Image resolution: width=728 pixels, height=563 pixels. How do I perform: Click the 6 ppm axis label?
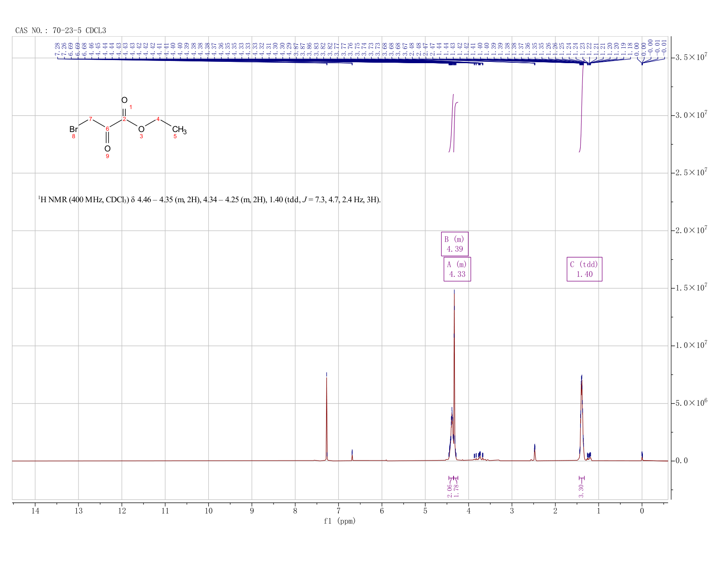[382, 511]
